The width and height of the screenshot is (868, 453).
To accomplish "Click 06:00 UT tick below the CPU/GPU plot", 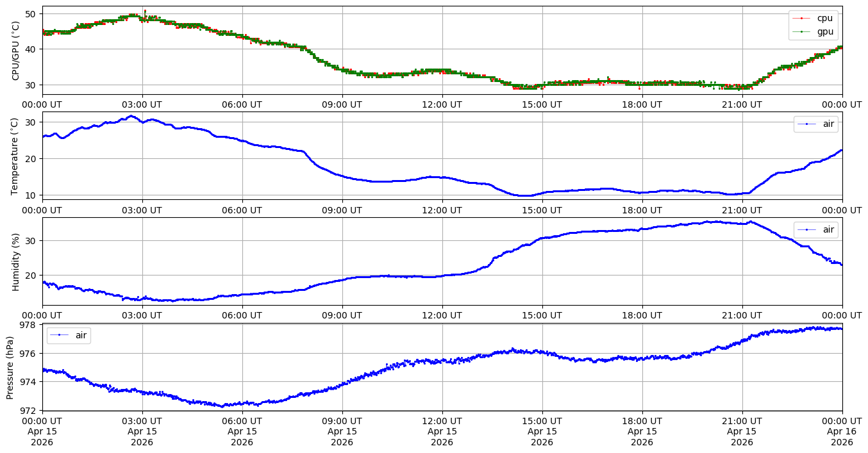I will click(x=242, y=104).
